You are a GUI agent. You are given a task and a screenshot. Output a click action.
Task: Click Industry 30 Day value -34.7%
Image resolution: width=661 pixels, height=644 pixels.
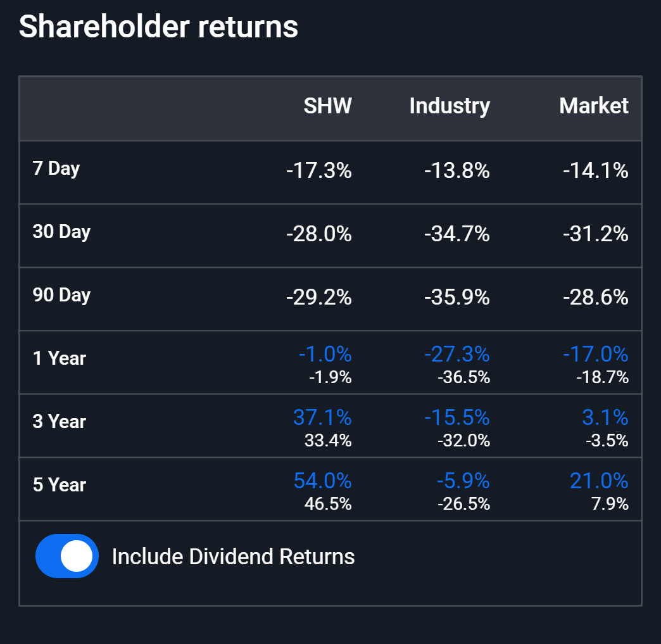457,234
